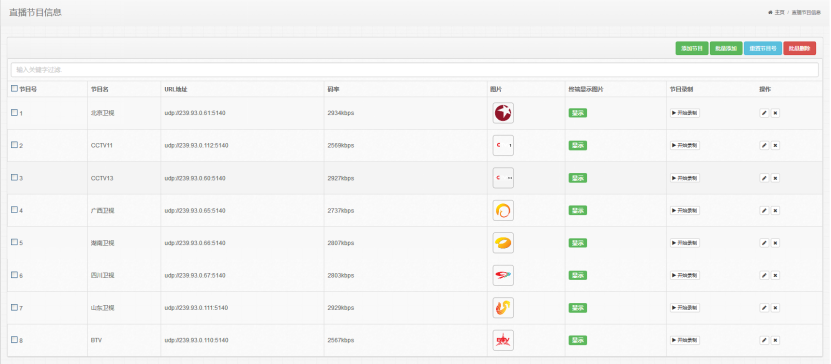Screen dimensions: 831x364
Task: Check the box for program 2 CCTV11
Action: click(x=14, y=145)
